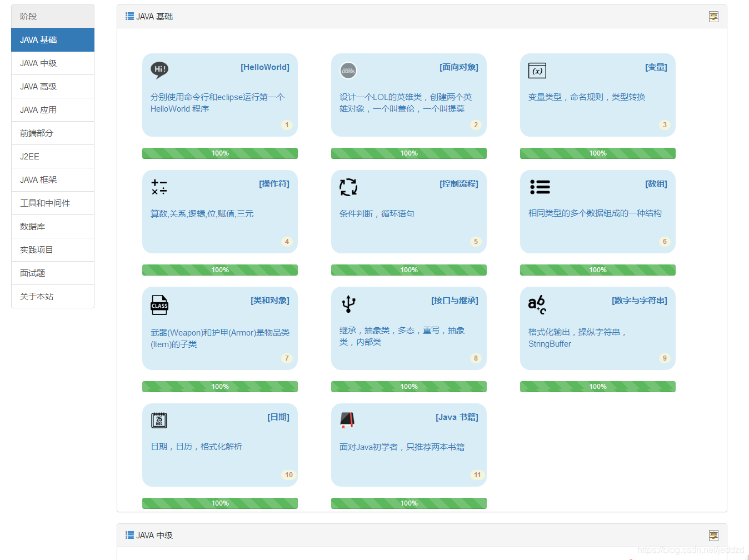Click the variable (x) window icon
The width and height of the screenshot is (749, 560).
537,71
